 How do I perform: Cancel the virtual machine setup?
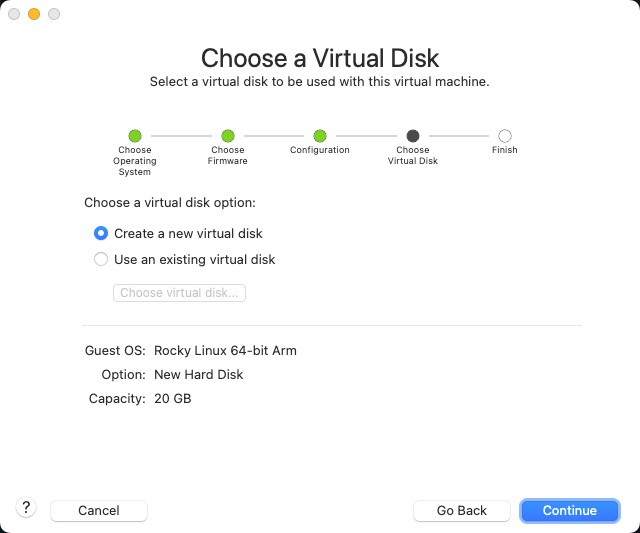[99, 510]
